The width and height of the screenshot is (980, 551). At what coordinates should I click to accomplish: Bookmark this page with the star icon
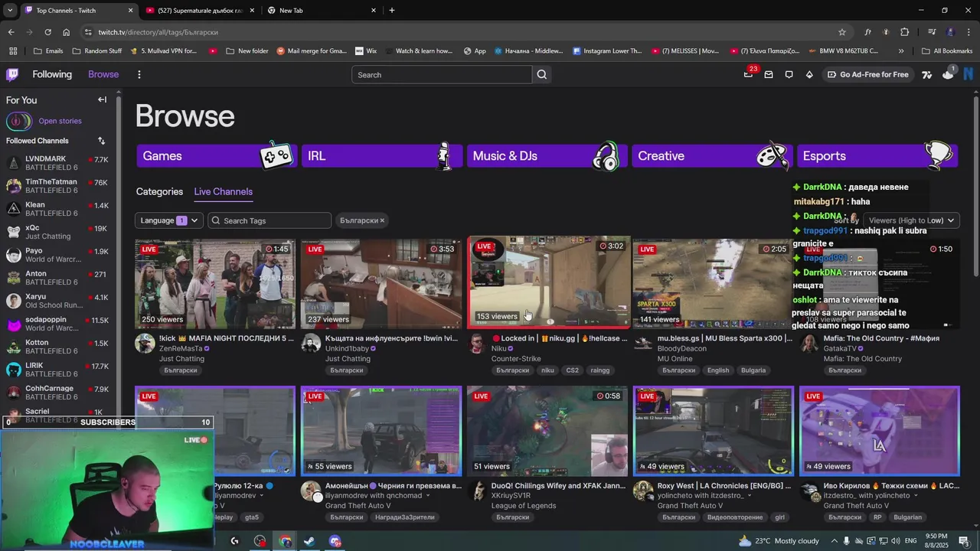click(x=842, y=32)
